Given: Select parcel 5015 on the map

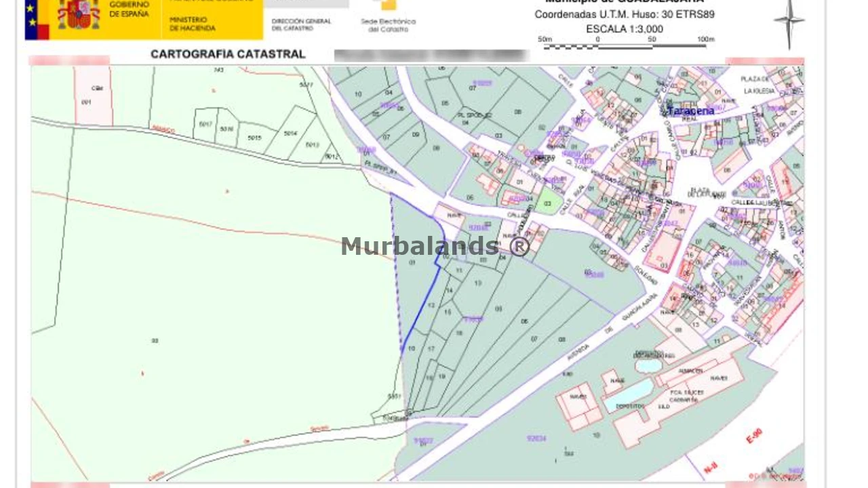Looking at the screenshot, I should 254,138.
